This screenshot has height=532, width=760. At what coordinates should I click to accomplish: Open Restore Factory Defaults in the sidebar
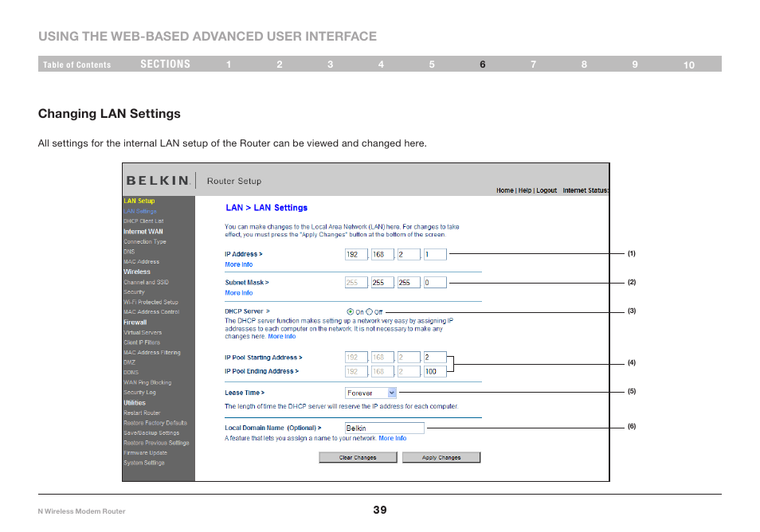point(155,423)
